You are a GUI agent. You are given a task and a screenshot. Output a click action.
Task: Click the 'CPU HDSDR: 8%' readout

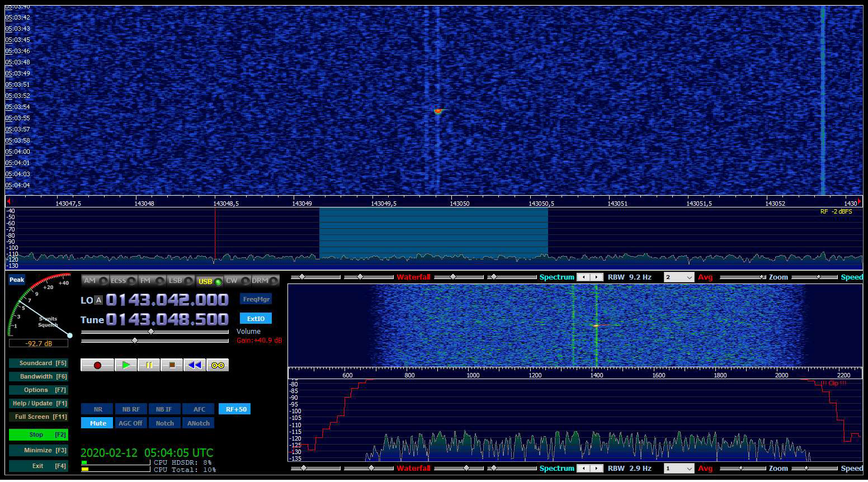(x=183, y=462)
